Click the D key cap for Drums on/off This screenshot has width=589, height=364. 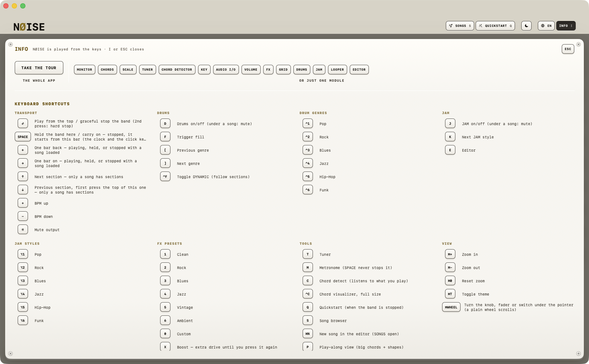[165, 124]
